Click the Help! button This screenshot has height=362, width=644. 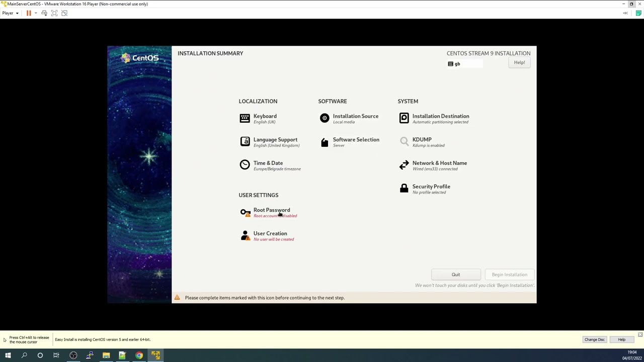tap(519, 63)
